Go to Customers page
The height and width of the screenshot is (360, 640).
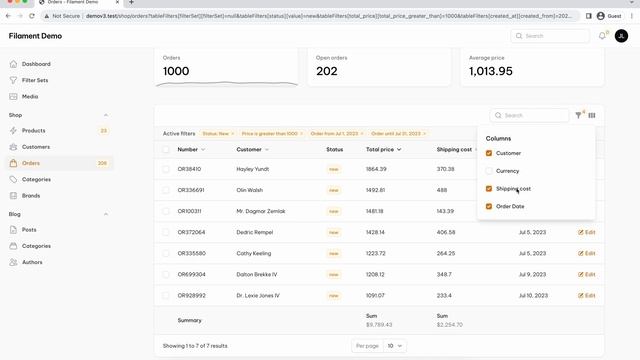pyautogui.click(x=36, y=147)
